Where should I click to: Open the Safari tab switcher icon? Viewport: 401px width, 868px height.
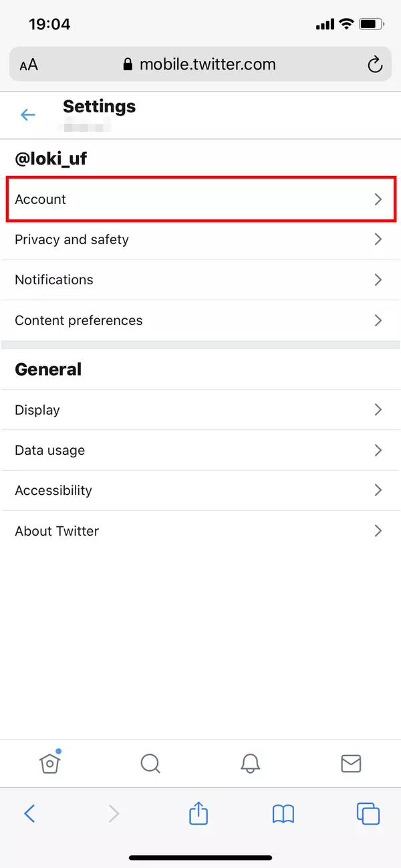pos(368,814)
